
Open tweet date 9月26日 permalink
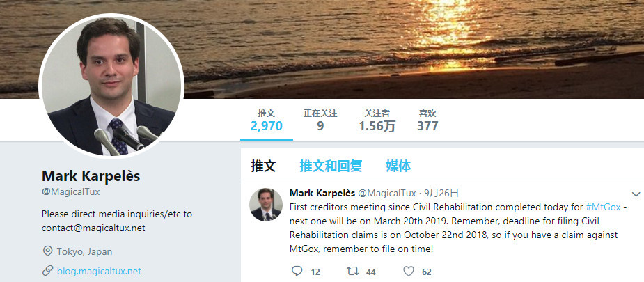tap(441, 193)
